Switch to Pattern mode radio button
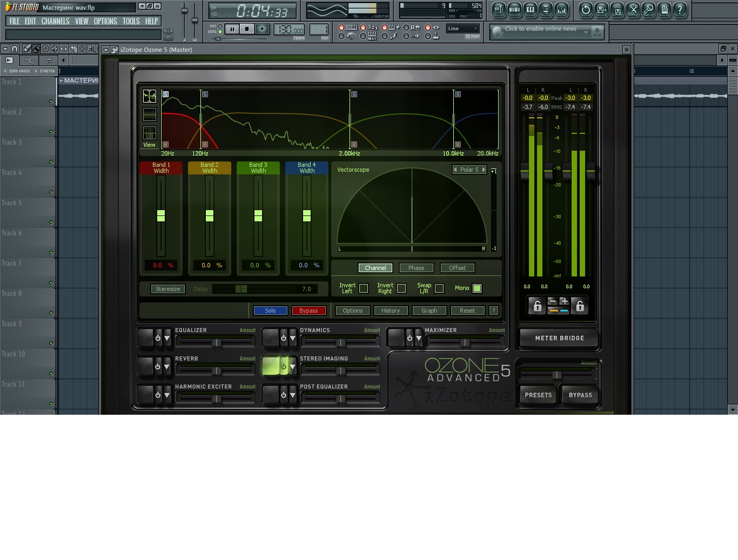Screen dimensions: 738x560 click(x=220, y=26)
